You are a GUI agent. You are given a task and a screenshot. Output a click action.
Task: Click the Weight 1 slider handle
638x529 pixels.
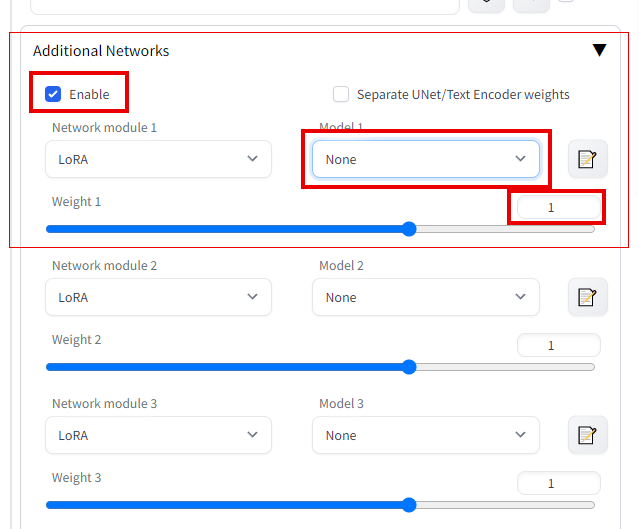pos(409,229)
